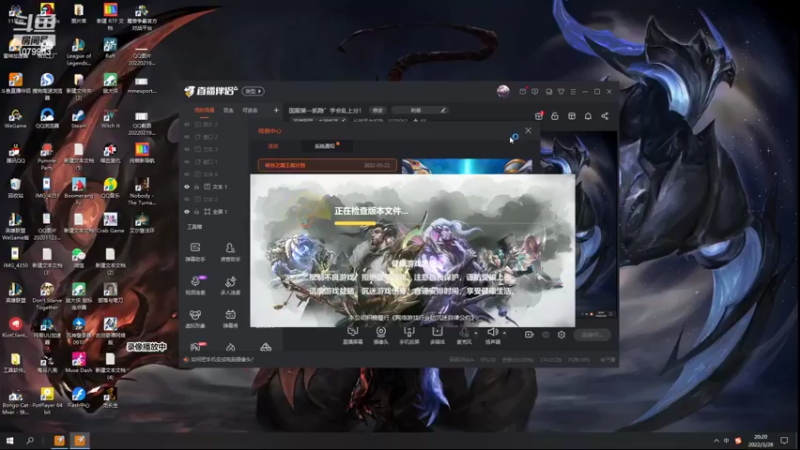Switch to 可改名 scene tab
Viewport: 800px width, 450px height.
[x=250, y=110]
